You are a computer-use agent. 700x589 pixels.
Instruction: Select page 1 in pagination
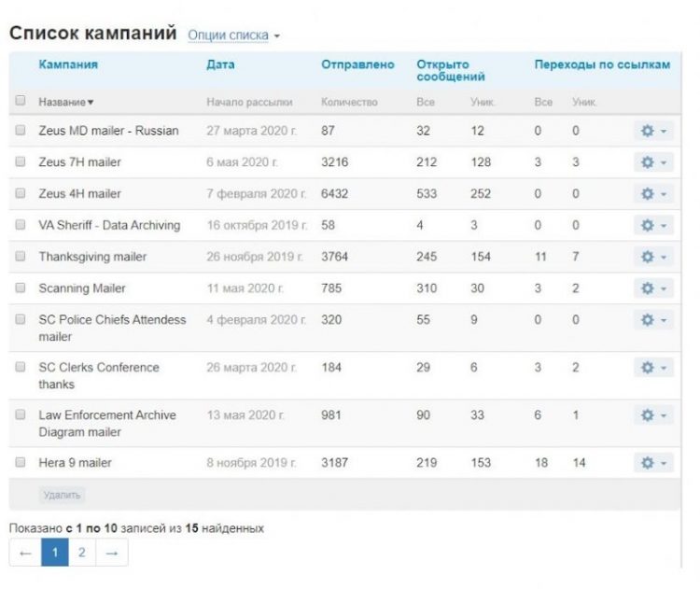(55, 553)
